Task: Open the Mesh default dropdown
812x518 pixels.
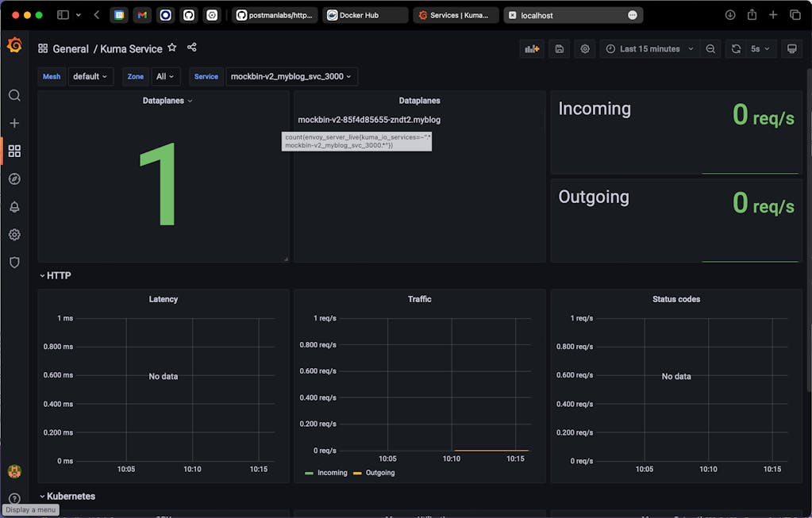Action: click(90, 76)
